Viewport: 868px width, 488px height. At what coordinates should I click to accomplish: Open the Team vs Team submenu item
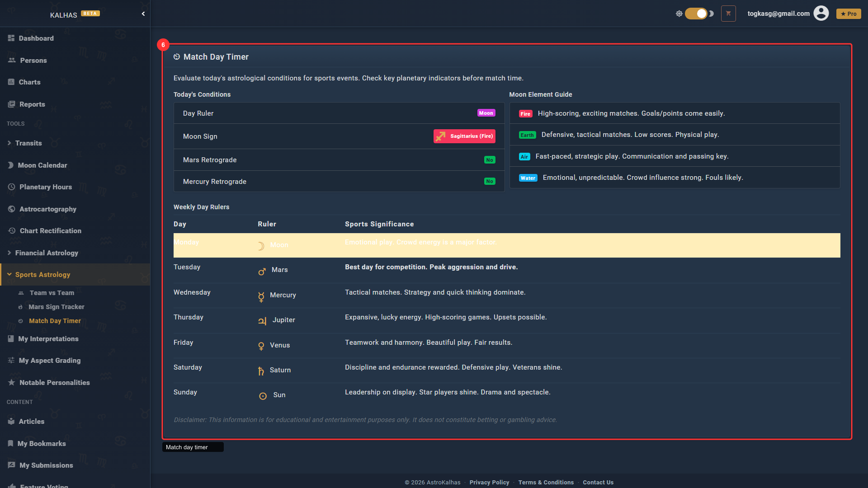[x=52, y=293]
